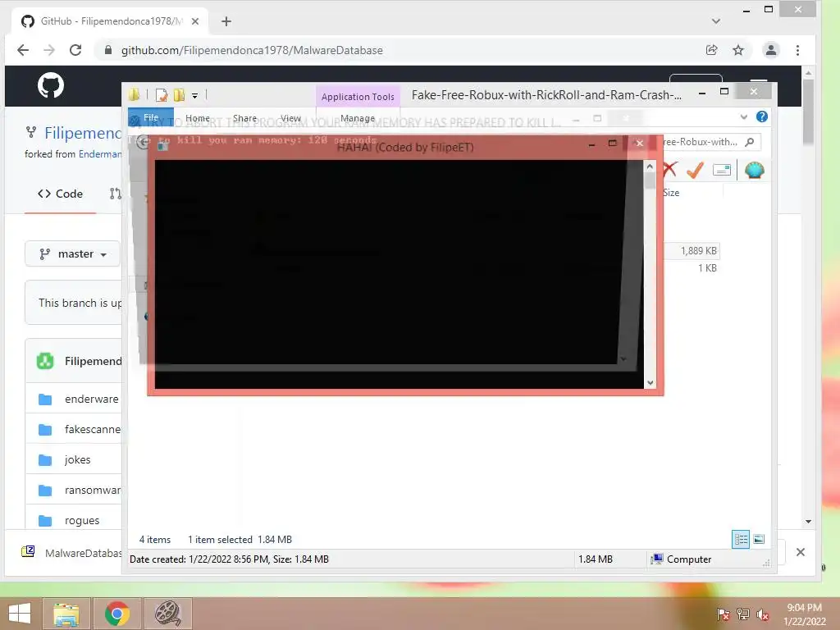Open the Explorer Share ribbon tab
The width and height of the screenshot is (840, 630).
coord(244,118)
